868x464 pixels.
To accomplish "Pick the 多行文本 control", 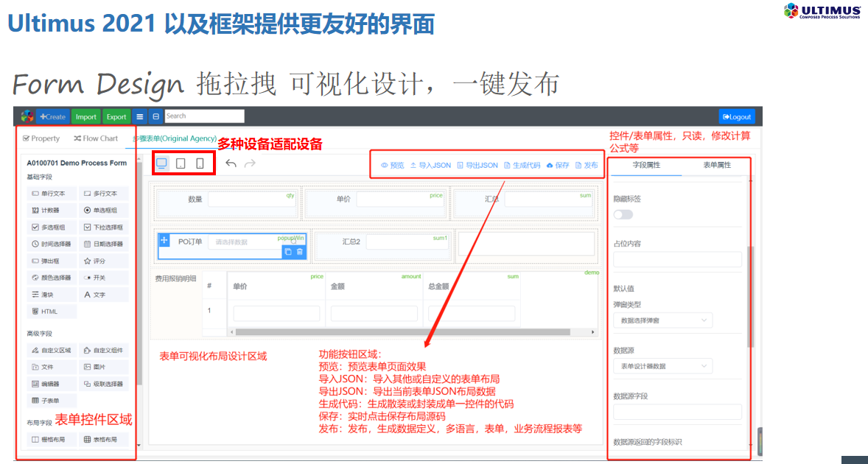I will [x=103, y=194].
